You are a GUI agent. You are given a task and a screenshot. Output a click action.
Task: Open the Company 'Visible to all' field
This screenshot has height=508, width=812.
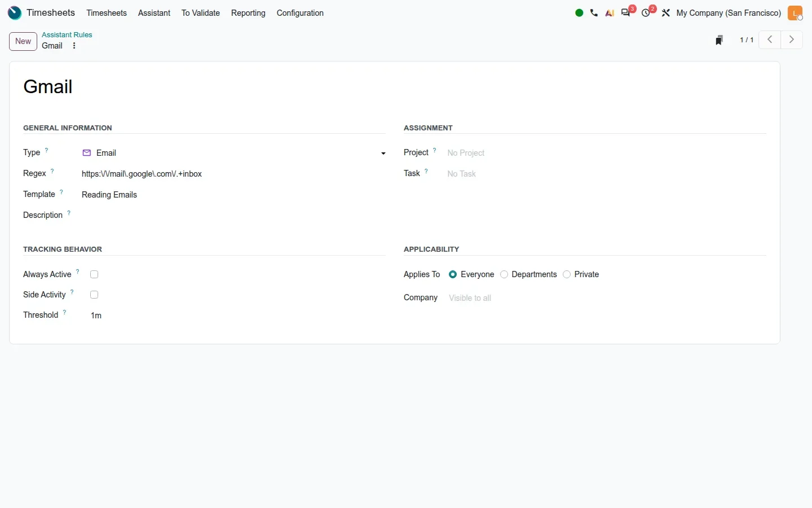607,298
